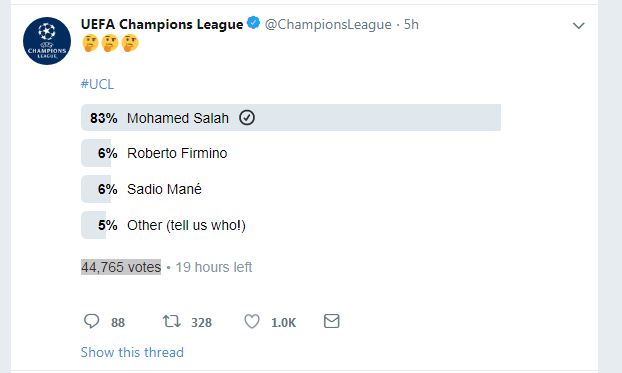Screen dimensions: 622x373
Task: Select the Mohamed Salah poll option
Action: click(291, 118)
